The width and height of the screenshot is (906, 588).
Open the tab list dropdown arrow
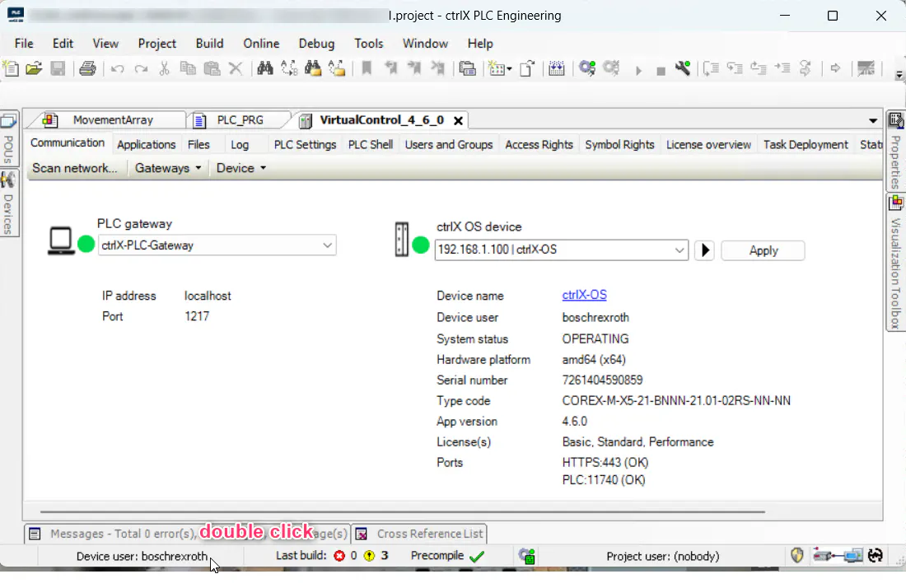872,121
